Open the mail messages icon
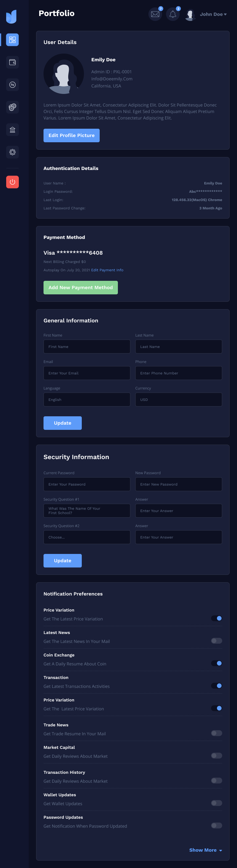The width and height of the screenshot is (237, 868). 155,14
